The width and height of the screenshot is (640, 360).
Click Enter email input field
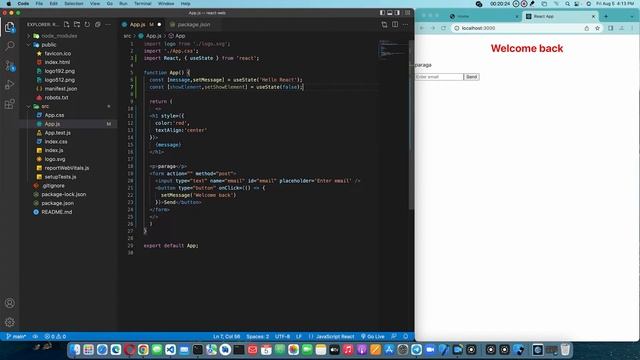[439, 77]
